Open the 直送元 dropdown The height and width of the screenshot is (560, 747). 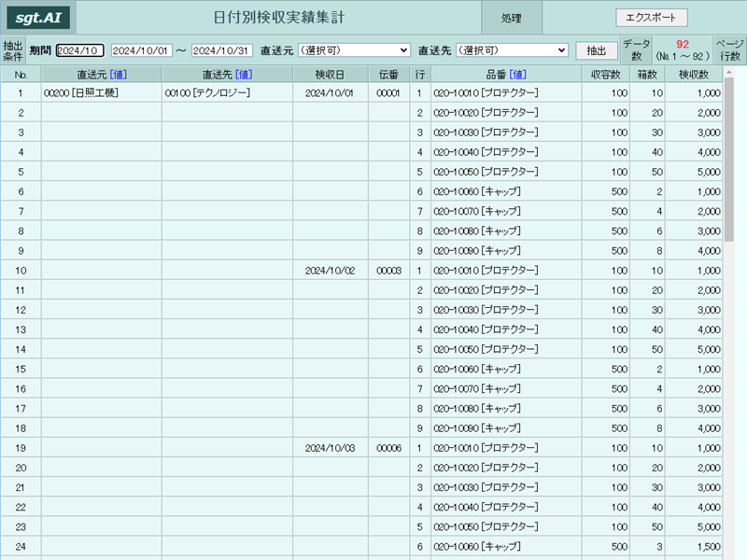(x=354, y=50)
